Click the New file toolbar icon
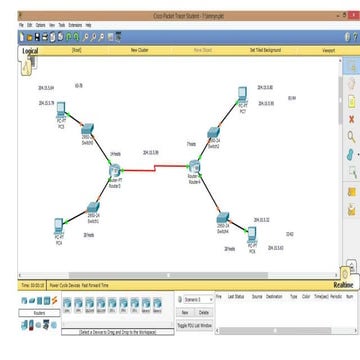The width and height of the screenshot is (360, 360). [22, 37]
